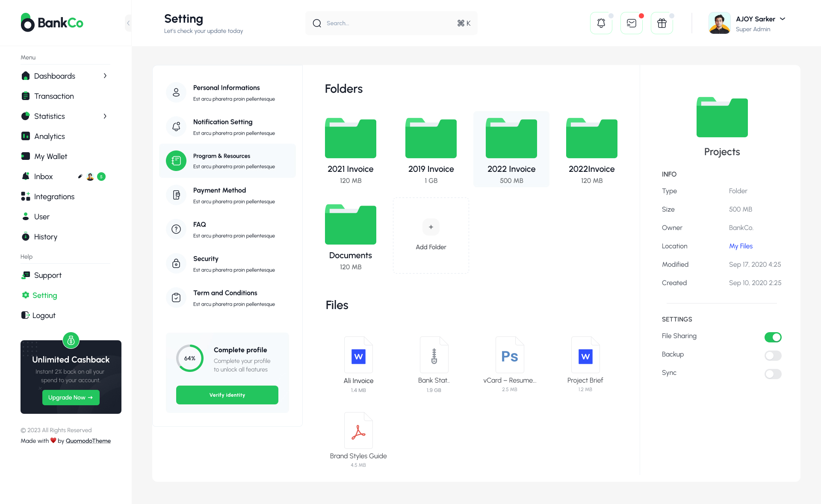The height and width of the screenshot is (504, 821).
Task: Expand the Statistics menu chevron
Action: click(105, 116)
